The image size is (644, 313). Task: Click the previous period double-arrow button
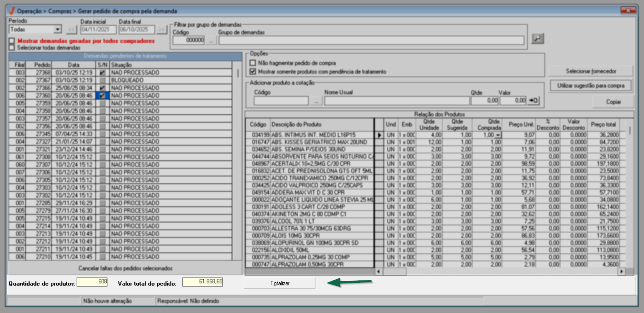tap(71, 30)
